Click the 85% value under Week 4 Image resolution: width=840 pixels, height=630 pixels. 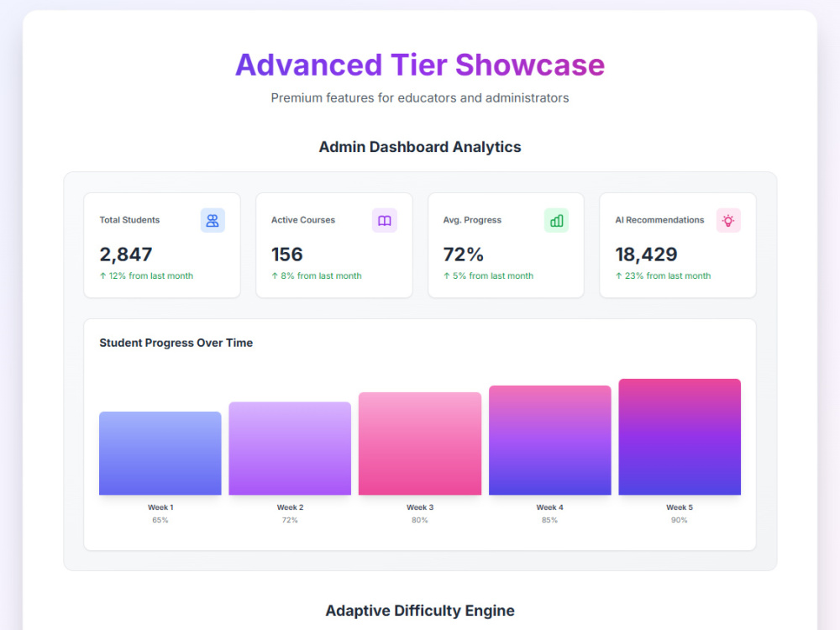pos(549,520)
